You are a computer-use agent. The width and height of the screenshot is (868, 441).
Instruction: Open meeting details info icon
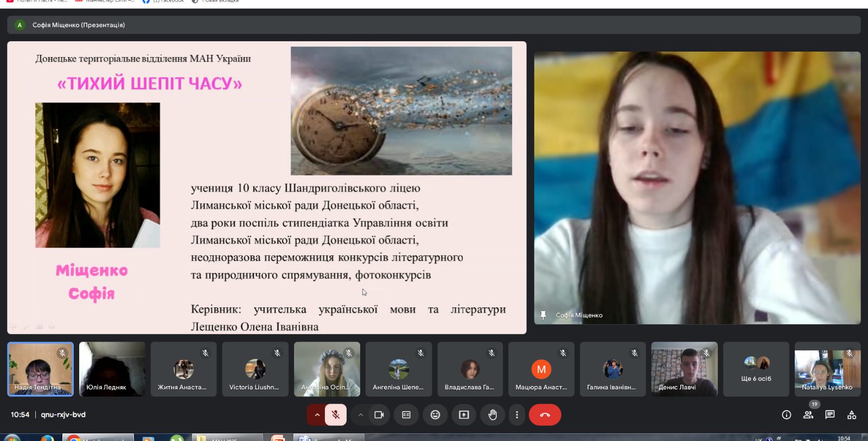pyautogui.click(x=787, y=415)
